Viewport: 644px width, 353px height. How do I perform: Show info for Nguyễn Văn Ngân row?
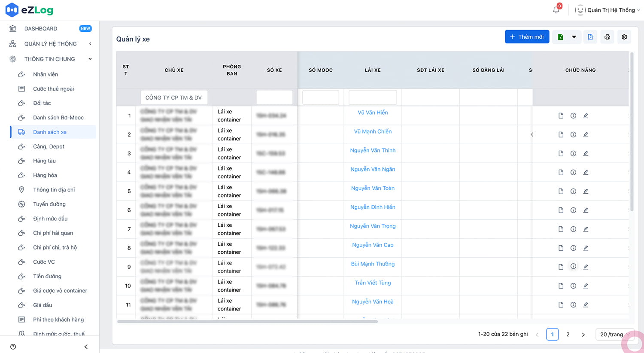click(573, 172)
